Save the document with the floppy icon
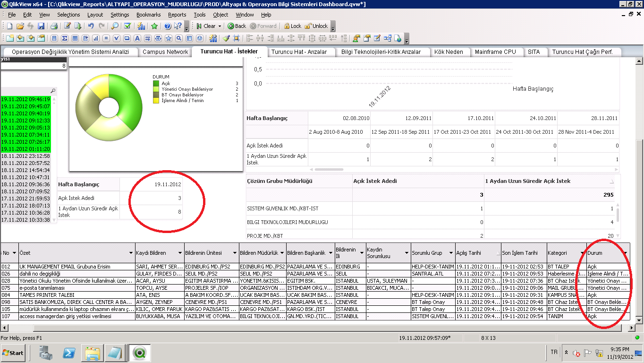Image resolution: width=644 pixels, height=363 pixels. 41,26
